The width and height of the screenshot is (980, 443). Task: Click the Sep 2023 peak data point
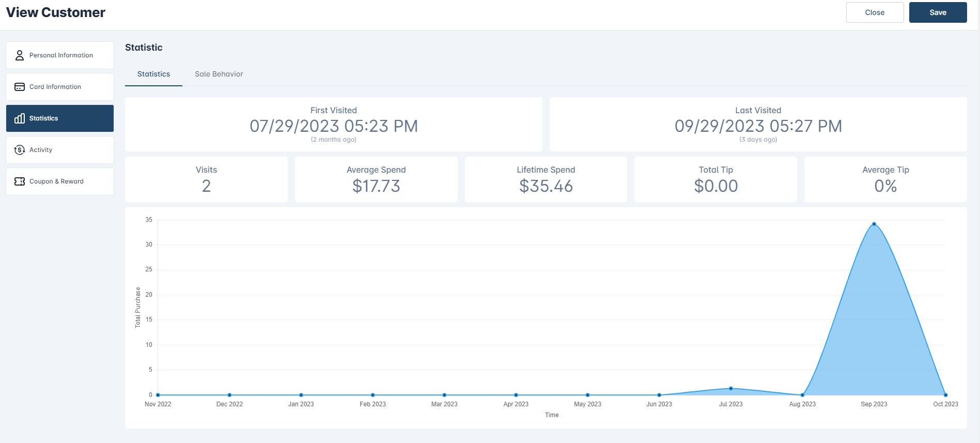click(x=874, y=224)
